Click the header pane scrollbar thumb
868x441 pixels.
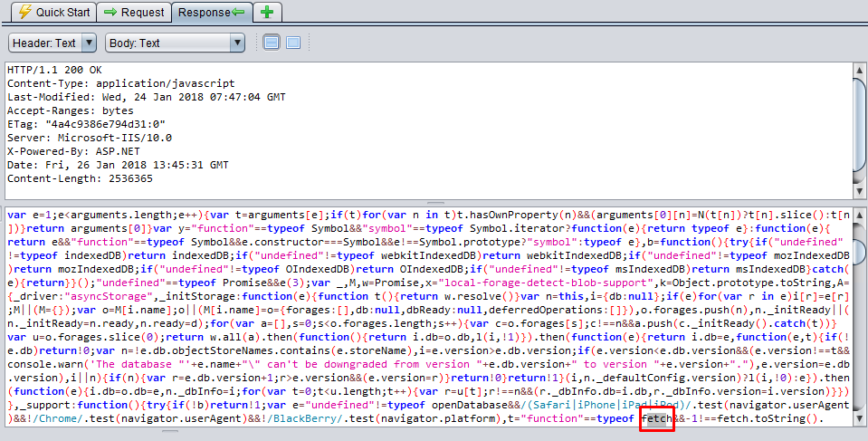[859, 125]
